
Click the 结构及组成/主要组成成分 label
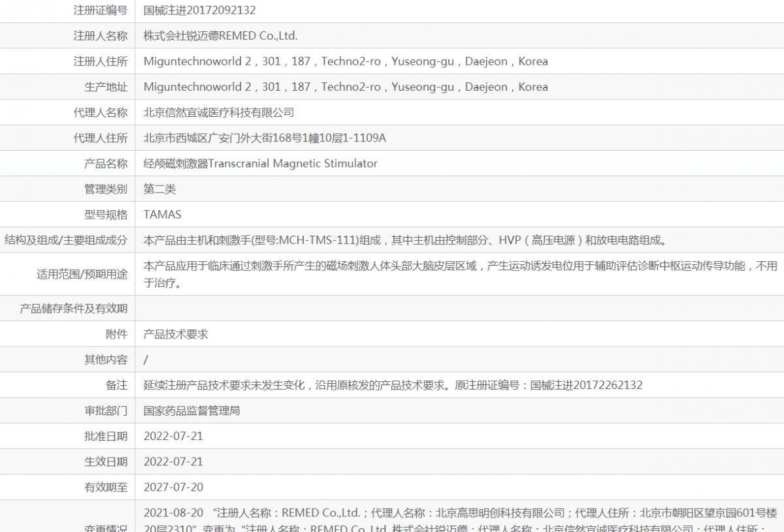[x=66, y=240]
